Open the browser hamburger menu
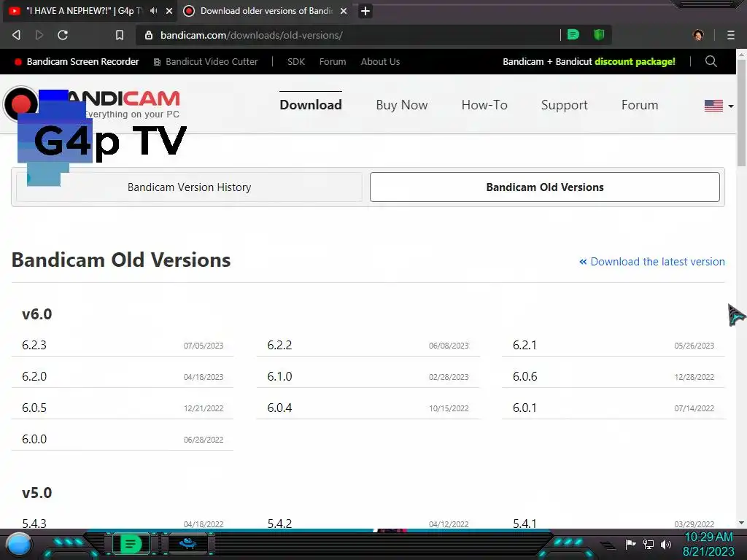This screenshot has height=560, width=747. [x=731, y=35]
